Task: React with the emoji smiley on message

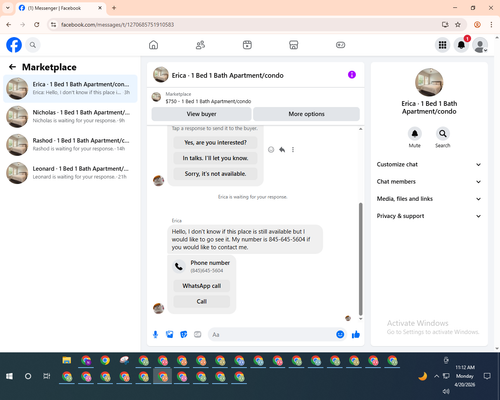Action: (x=271, y=150)
